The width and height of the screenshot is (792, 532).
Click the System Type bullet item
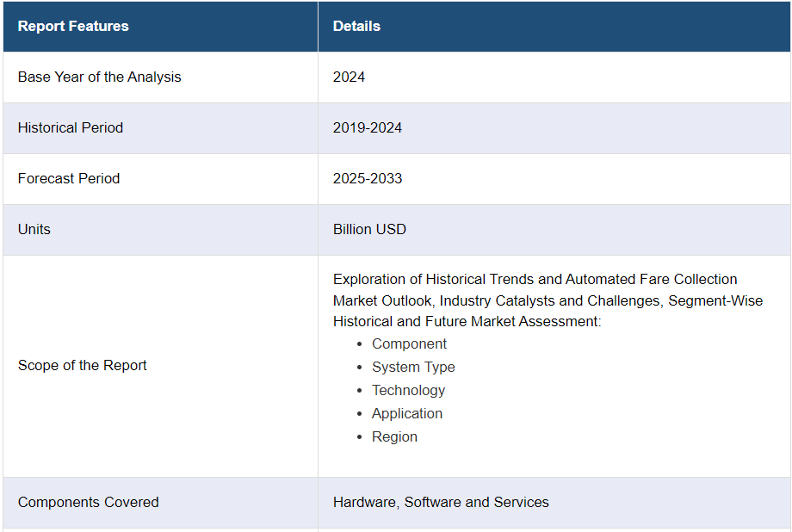[413, 368]
